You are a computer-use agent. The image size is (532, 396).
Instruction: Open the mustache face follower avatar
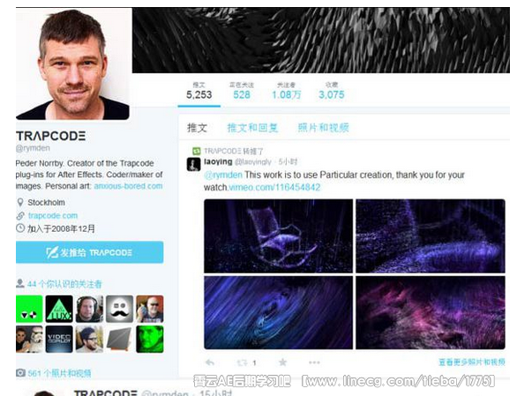coord(119,309)
